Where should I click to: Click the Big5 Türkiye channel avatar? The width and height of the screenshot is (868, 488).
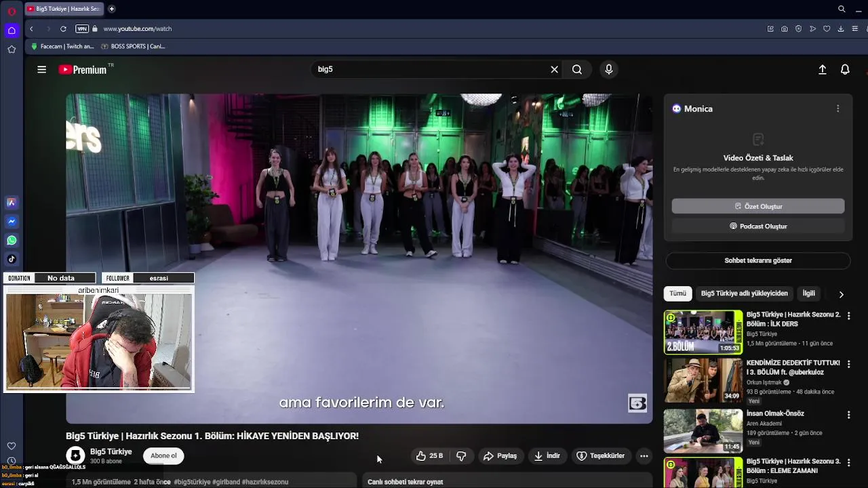pos(75,455)
